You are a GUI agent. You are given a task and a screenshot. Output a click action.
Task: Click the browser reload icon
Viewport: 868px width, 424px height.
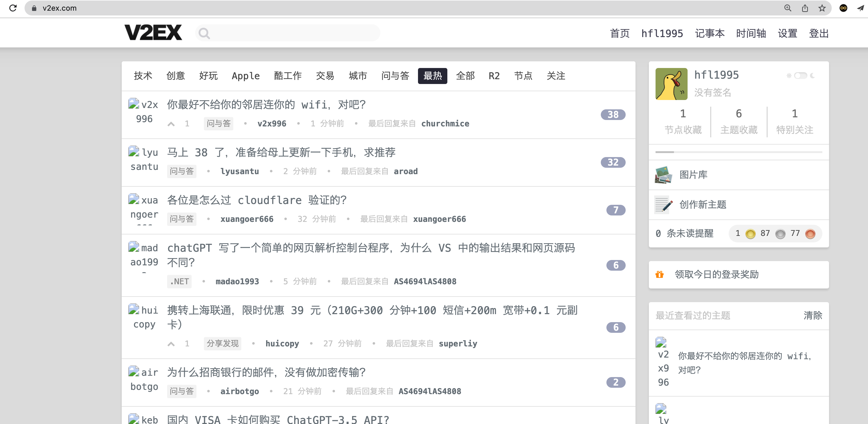pos(13,8)
